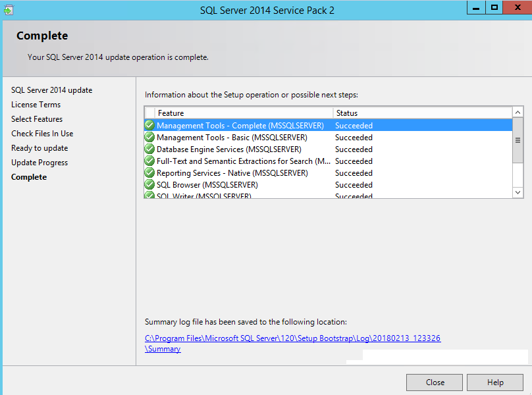
Task: Click the SQL Server 2014 update step
Action: [x=51, y=90]
